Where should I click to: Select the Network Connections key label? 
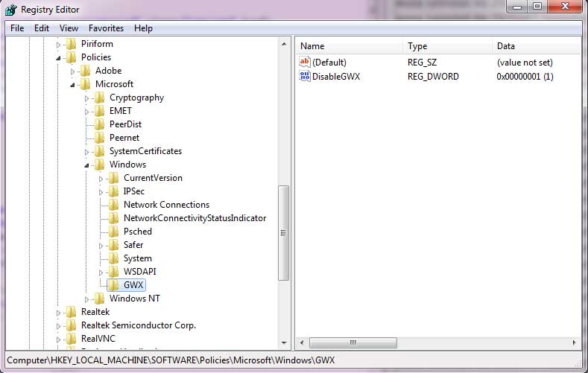coord(166,205)
